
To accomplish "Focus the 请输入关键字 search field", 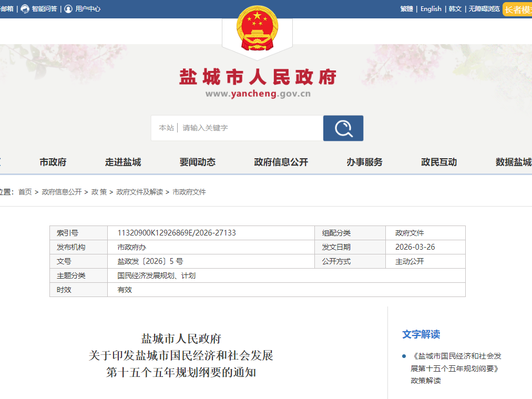I will pyautogui.click(x=250, y=128).
